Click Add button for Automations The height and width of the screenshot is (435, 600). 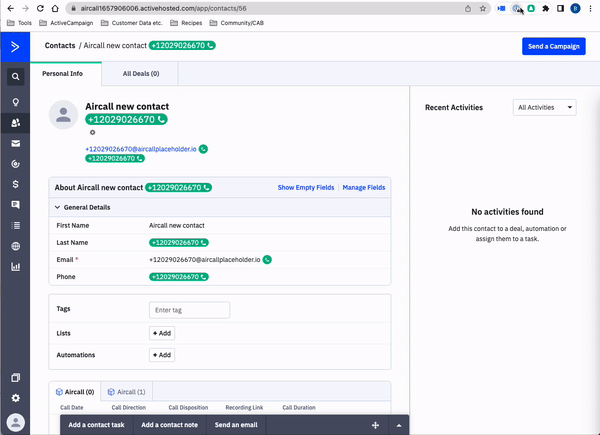(162, 355)
